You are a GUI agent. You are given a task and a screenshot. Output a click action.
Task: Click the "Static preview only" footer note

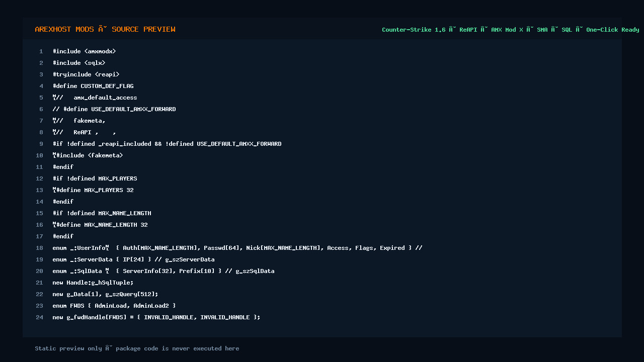coord(137,348)
